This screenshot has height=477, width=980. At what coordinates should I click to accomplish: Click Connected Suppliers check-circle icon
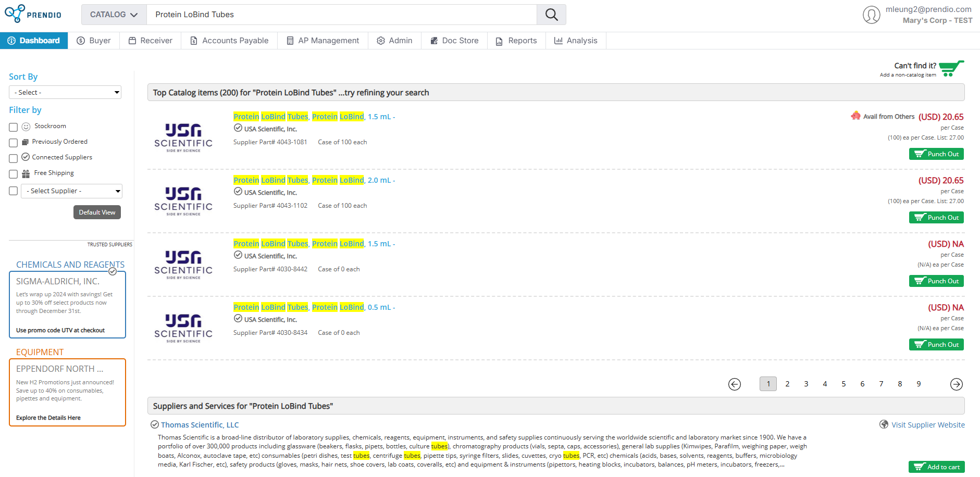[26, 157]
